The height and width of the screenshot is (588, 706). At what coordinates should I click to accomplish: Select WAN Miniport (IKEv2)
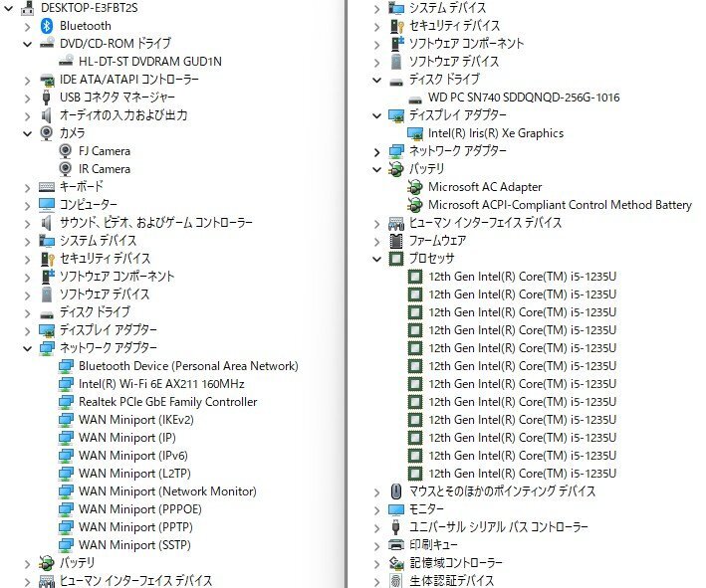[x=136, y=420]
